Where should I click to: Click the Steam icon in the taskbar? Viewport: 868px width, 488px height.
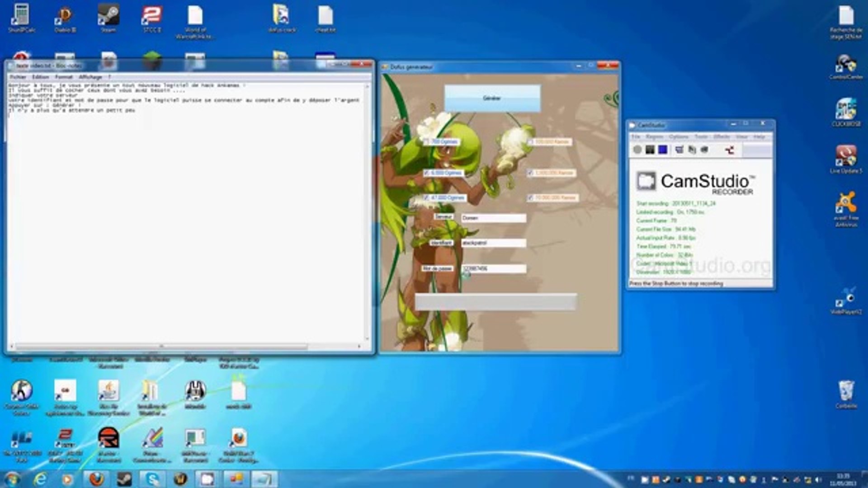point(124,479)
